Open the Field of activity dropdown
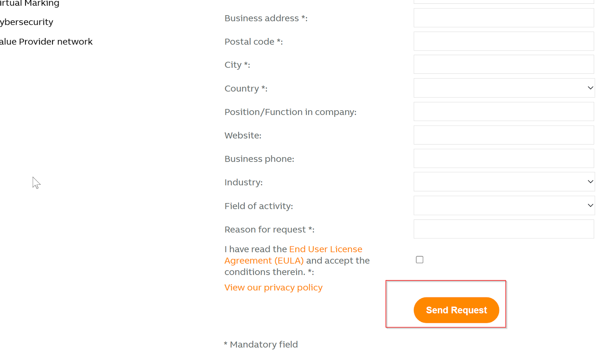Image resolution: width=609 pixels, height=364 pixels. (x=504, y=205)
